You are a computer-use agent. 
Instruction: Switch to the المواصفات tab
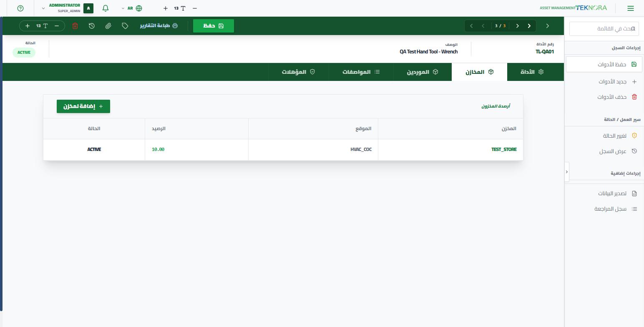pos(361,72)
